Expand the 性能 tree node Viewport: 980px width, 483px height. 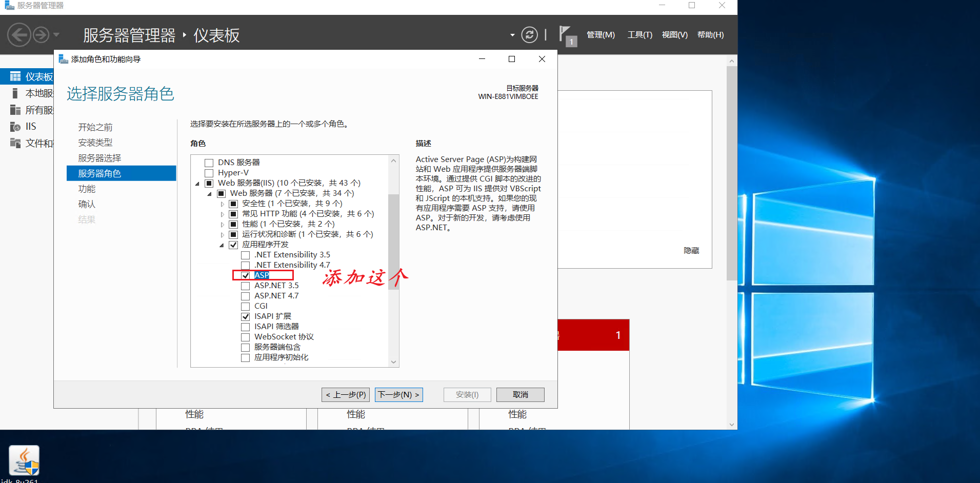click(222, 225)
